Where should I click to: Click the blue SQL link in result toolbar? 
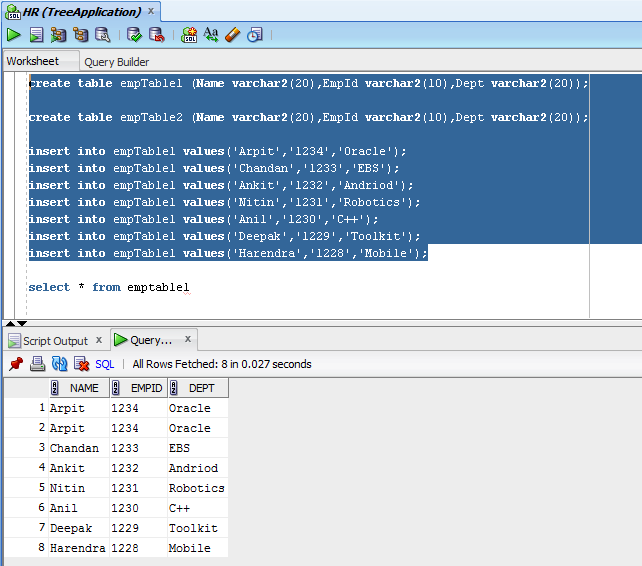click(x=104, y=364)
